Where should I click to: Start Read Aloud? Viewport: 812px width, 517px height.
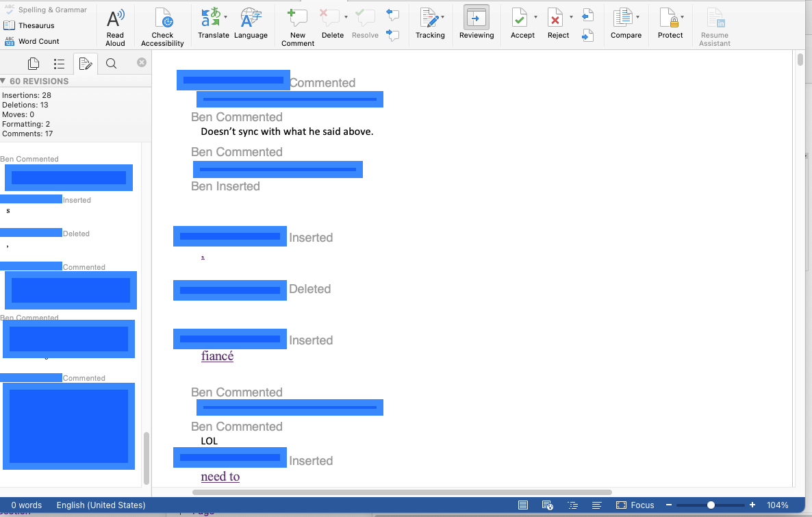[115, 27]
